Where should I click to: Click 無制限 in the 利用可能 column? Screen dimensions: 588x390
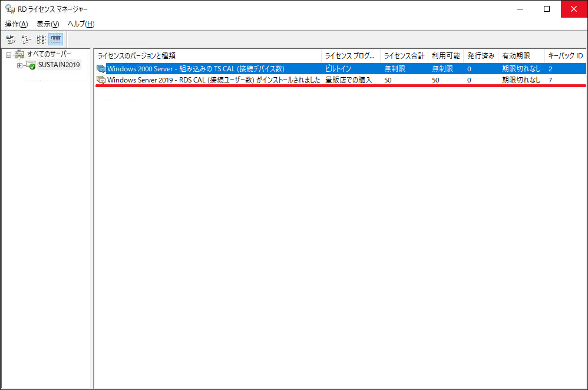point(442,69)
